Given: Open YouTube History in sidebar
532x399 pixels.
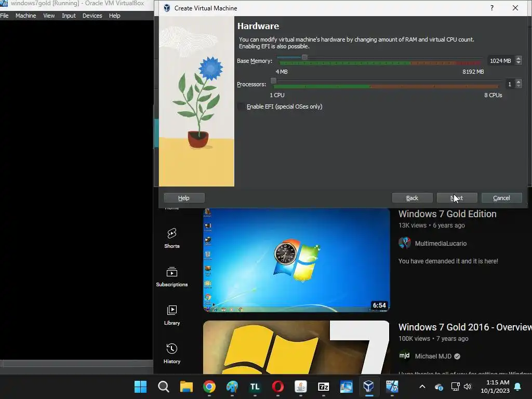Looking at the screenshot, I should point(172,353).
